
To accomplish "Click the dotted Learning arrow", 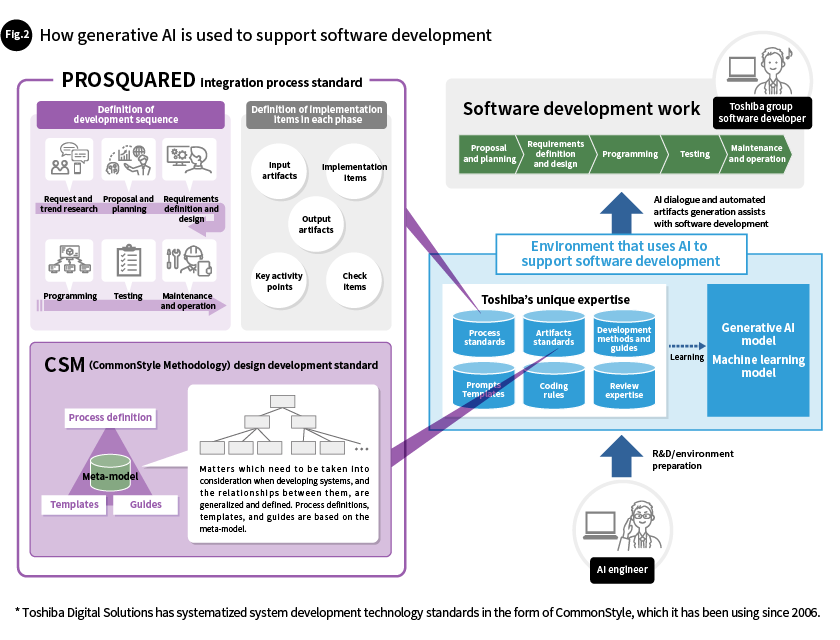I will tap(687, 346).
